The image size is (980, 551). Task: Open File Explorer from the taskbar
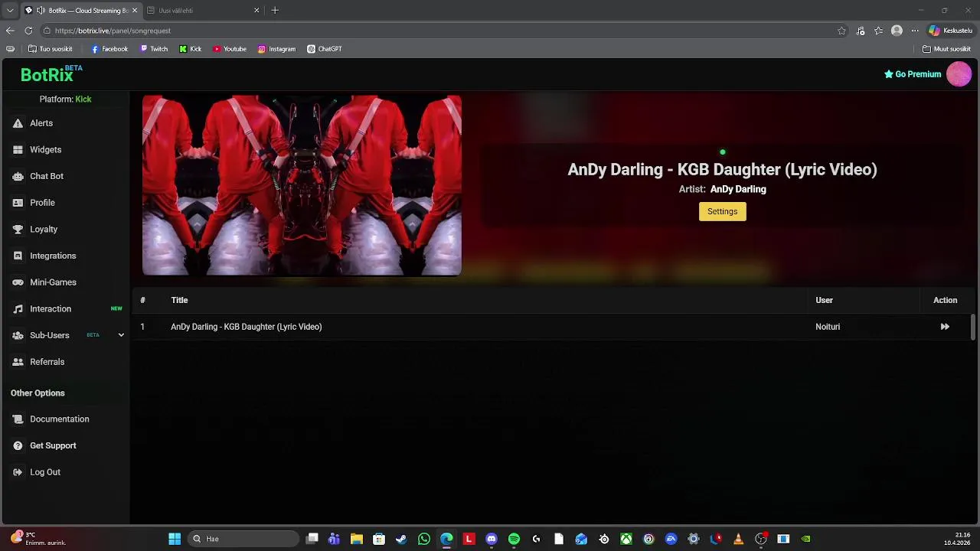[357, 539]
